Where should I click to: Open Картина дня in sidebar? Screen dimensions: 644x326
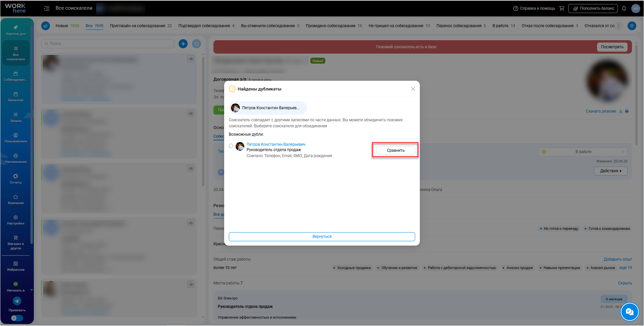16,30
